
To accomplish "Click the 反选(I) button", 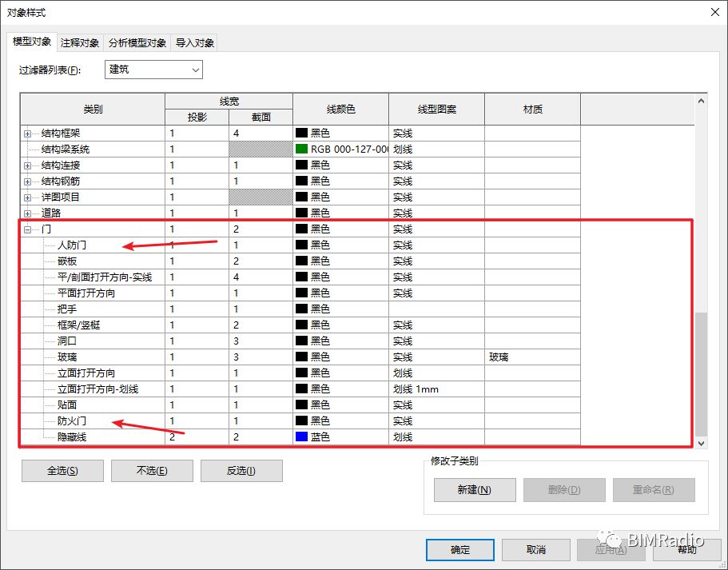I will click(241, 471).
